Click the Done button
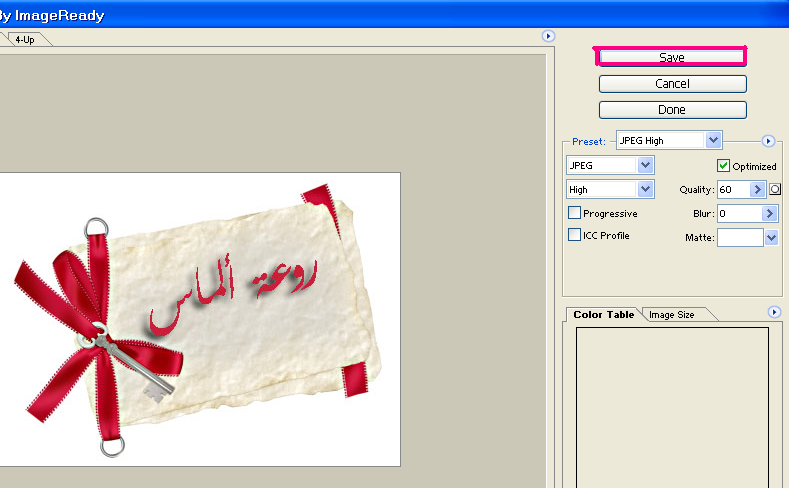This screenshot has height=488, width=789. (x=672, y=110)
